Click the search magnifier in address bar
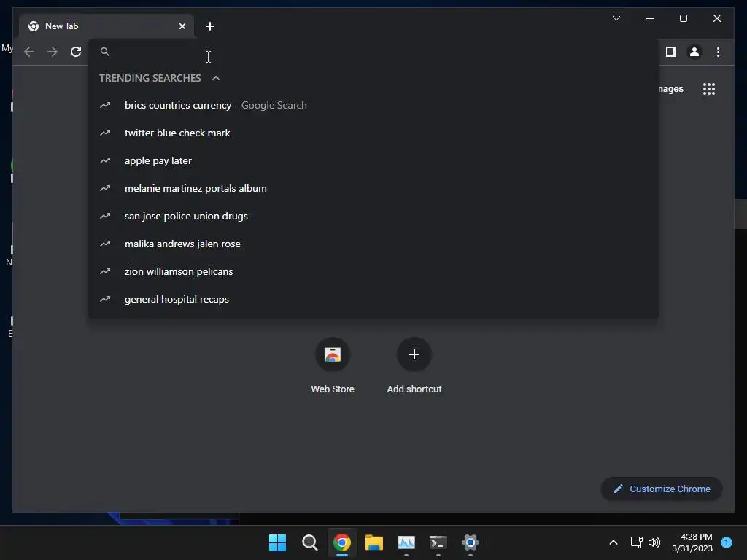The height and width of the screenshot is (560, 747). click(x=105, y=52)
